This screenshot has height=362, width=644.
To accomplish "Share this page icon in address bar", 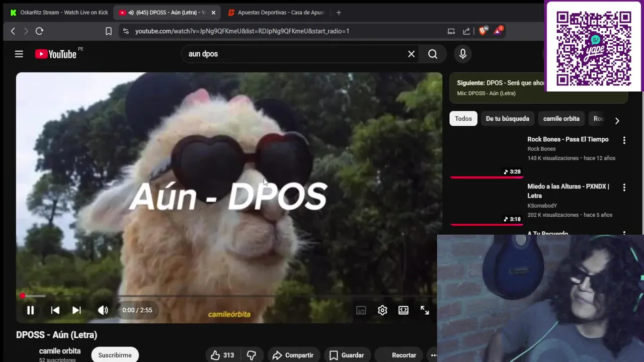I will click(x=466, y=31).
